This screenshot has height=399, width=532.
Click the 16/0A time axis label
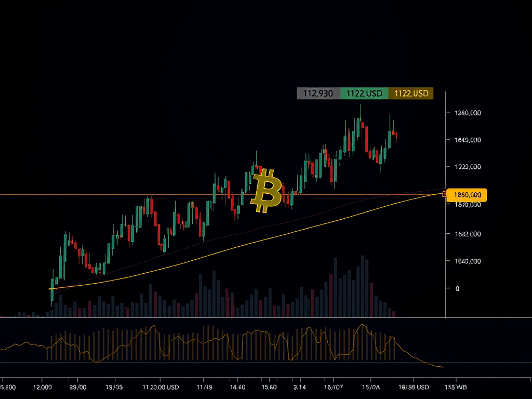371,387
